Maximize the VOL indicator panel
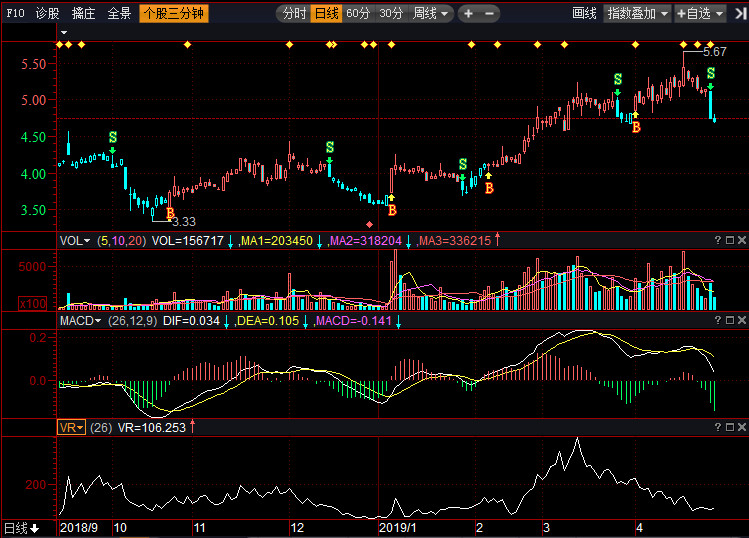The height and width of the screenshot is (538, 749). tap(729, 241)
